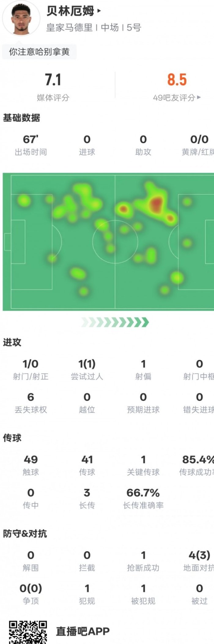The image size is (214, 644).
Task: Tap the 7.1 媒体评分 score
Action: [x=53, y=80]
